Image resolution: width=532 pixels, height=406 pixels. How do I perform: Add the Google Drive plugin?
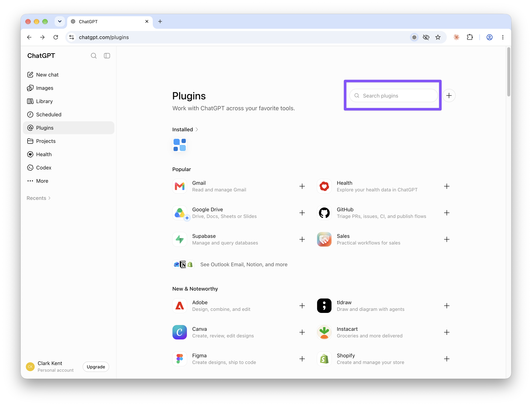tap(302, 213)
